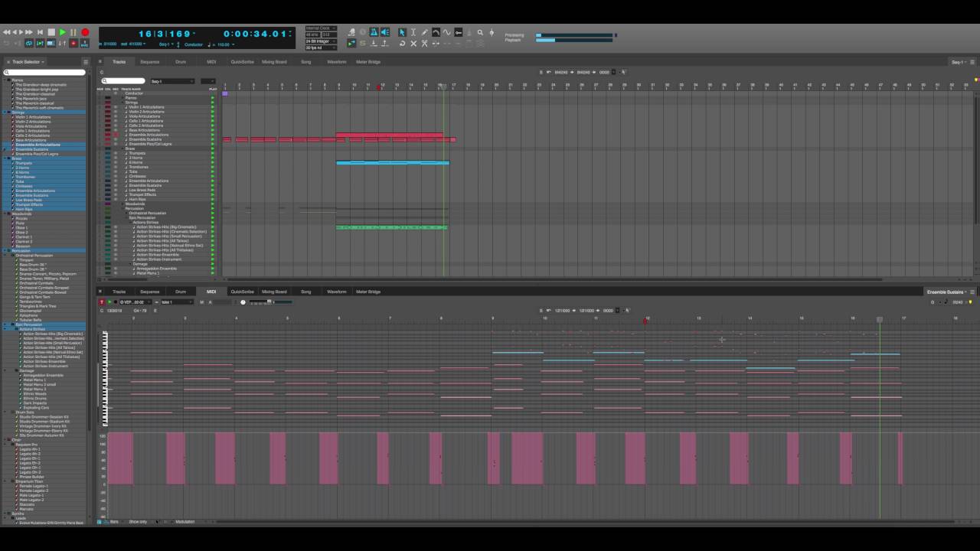Toggle play-enable on the Conductor track
The image size is (980, 551).
click(x=212, y=93)
